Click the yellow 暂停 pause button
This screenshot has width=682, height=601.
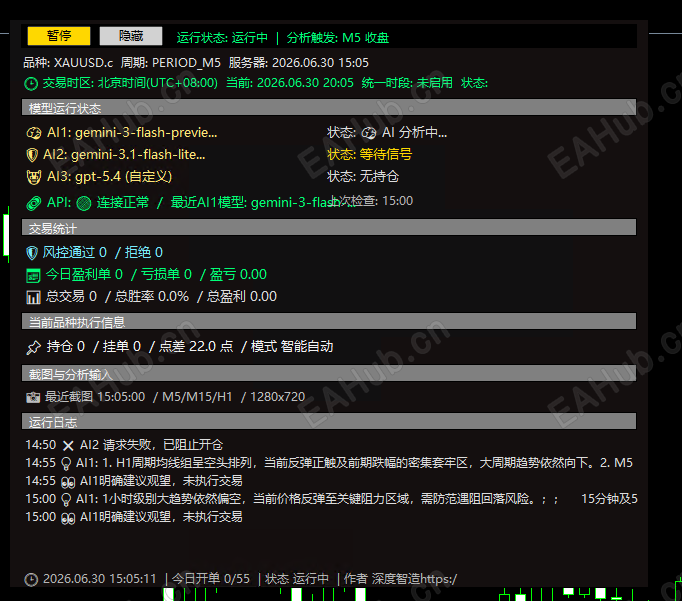[59, 36]
